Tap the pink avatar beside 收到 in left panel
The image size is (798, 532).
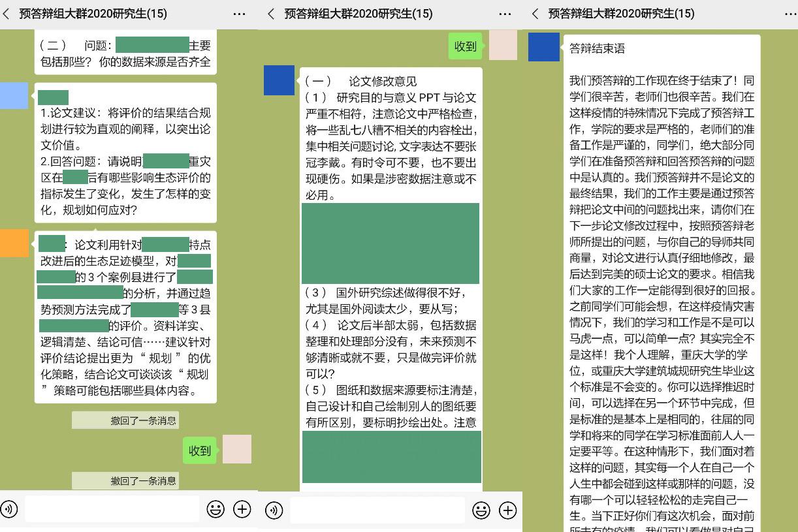pyautogui.click(x=237, y=450)
